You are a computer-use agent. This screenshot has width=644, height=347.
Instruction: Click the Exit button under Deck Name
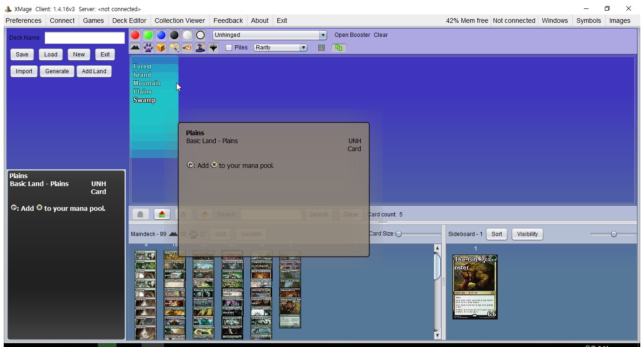point(105,55)
